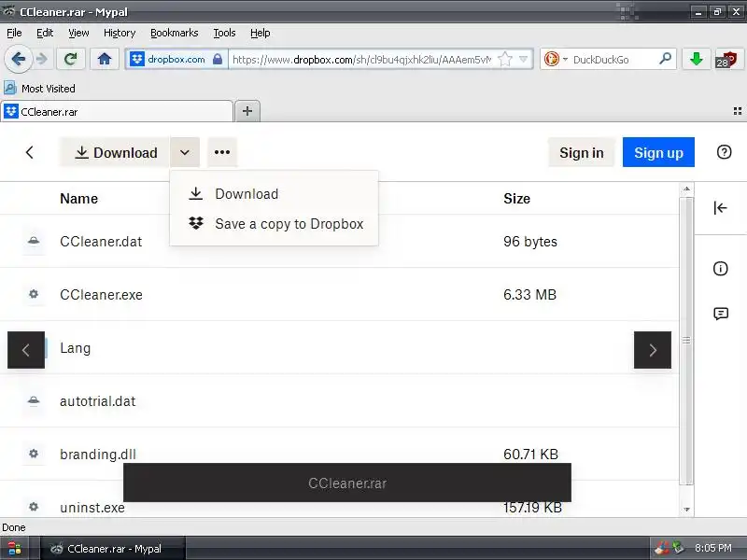Image resolution: width=747 pixels, height=560 pixels.
Task: Open the URL history dropdown arrow
Action: 523,60
